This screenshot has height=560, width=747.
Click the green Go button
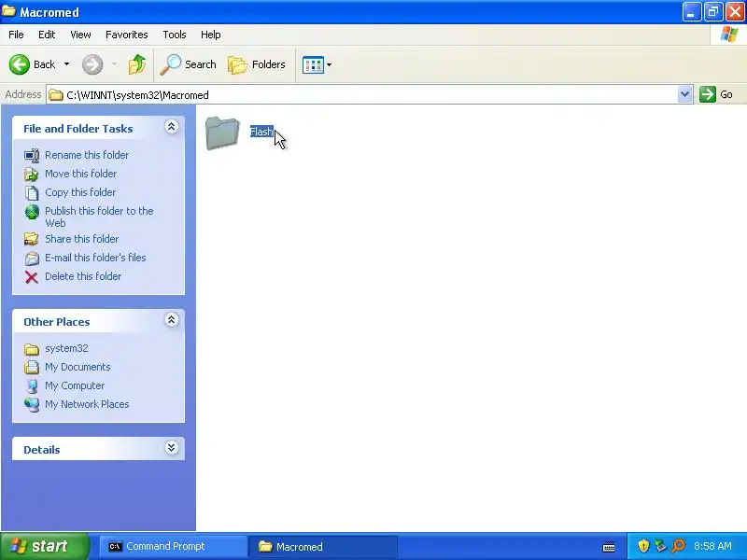click(716, 94)
